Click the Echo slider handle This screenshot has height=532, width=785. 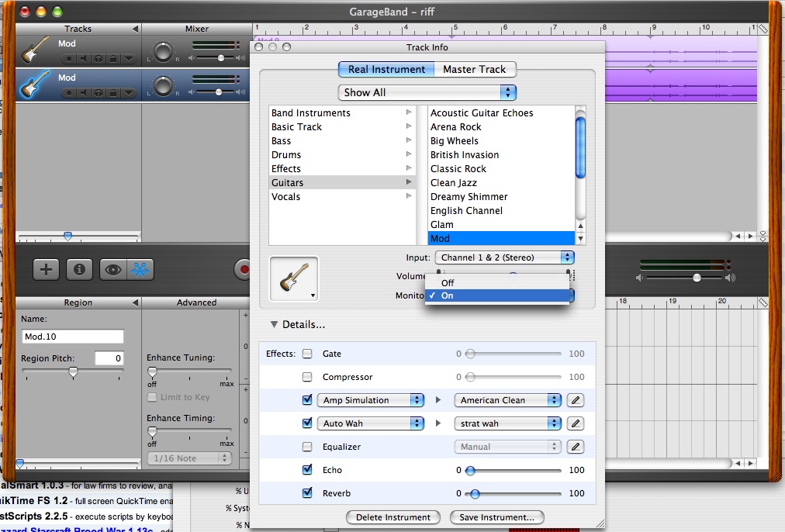click(x=470, y=471)
